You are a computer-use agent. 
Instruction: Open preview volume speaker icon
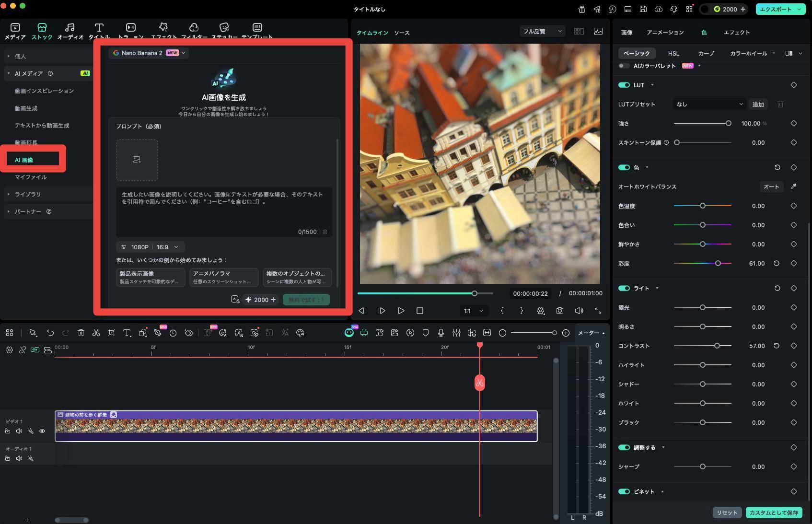tap(579, 311)
